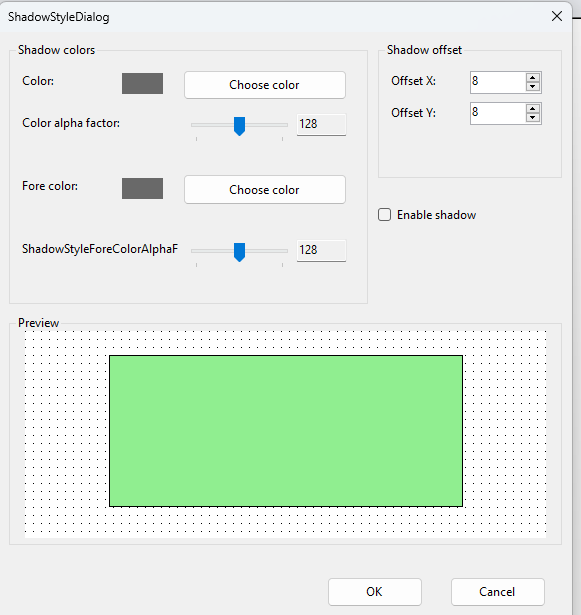Click the Color gray swatch
The height and width of the screenshot is (615, 581).
coord(142,83)
